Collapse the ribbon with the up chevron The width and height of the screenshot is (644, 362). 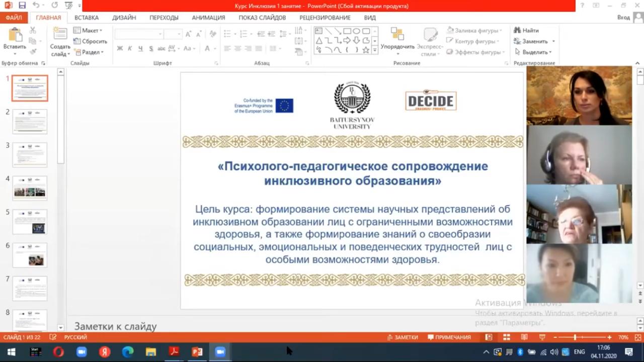637,63
